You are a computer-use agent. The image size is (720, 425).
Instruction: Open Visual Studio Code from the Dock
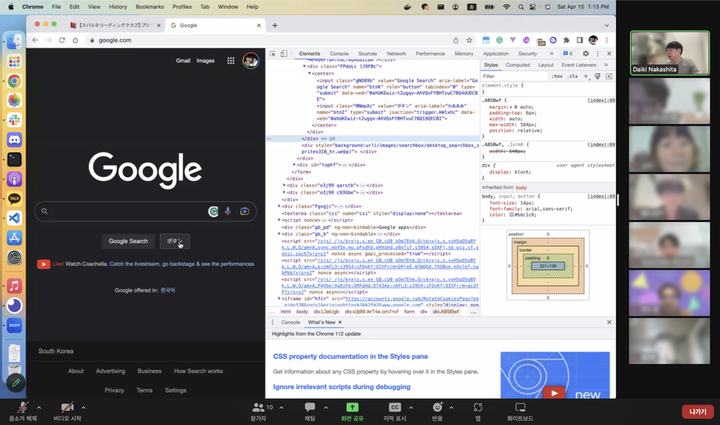click(14, 218)
